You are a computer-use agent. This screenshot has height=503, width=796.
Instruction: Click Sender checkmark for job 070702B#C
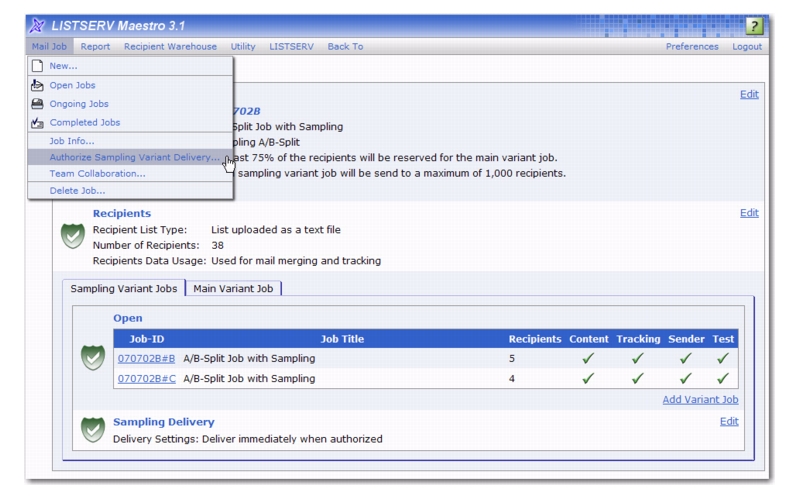pos(685,379)
